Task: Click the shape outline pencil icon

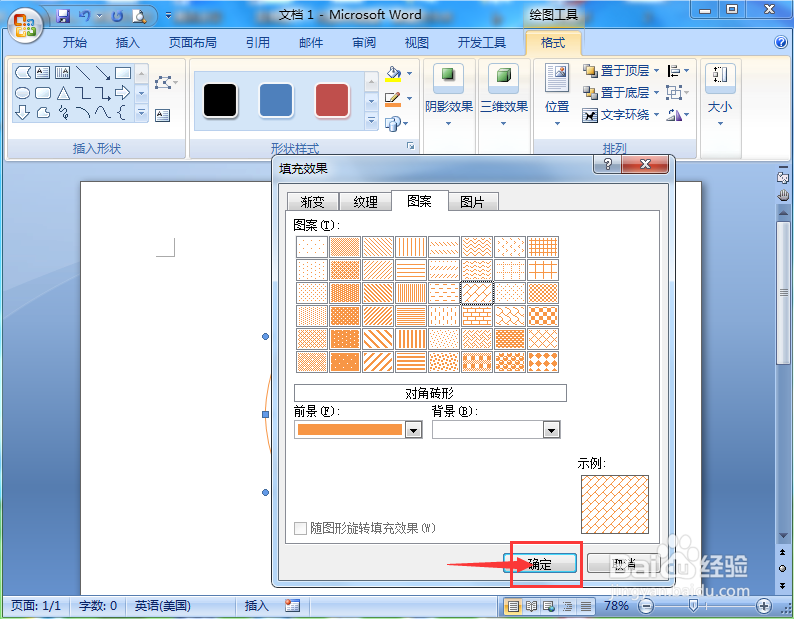Action: click(x=393, y=99)
